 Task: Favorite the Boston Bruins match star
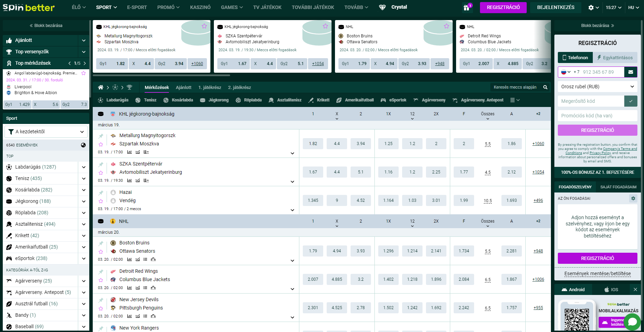point(101,252)
